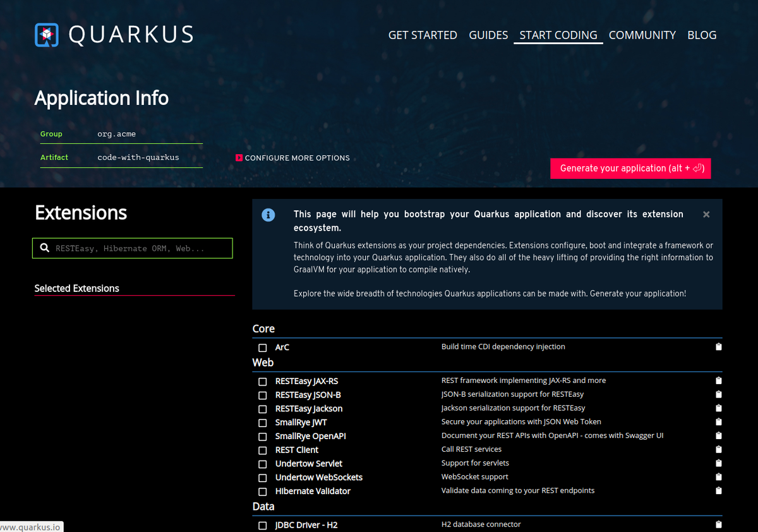
Task: Click the "Support for servlets" description
Action: coord(475,463)
